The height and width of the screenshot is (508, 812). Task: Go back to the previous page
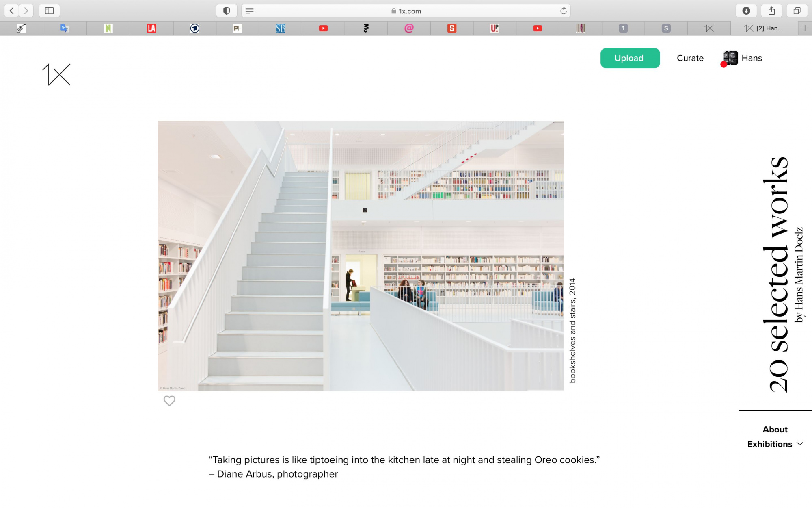point(12,11)
